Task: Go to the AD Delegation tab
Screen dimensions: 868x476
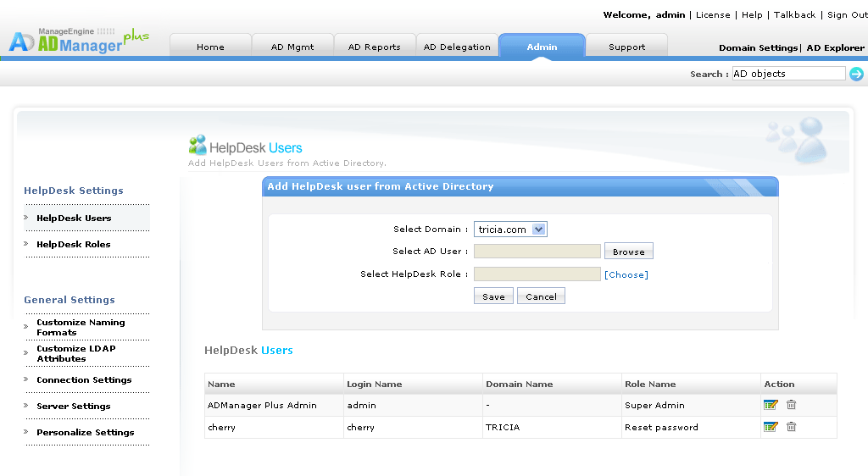Action: coord(457,47)
